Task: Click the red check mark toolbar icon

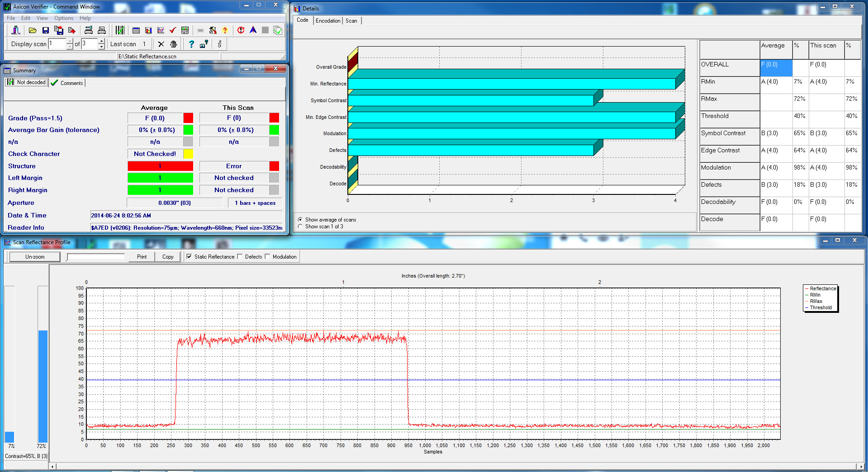Action: [x=172, y=30]
